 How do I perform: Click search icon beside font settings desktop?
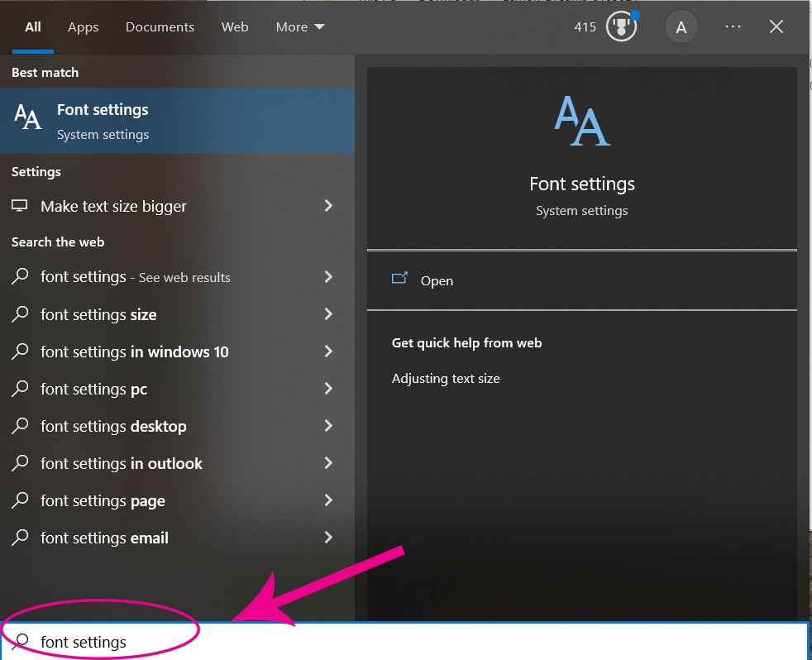[20, 426]
